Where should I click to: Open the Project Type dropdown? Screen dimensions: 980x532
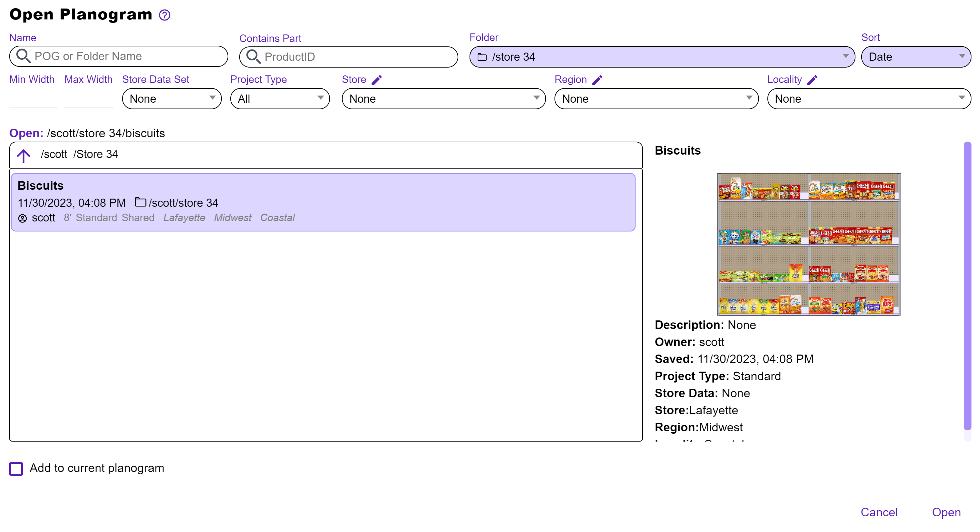tap(279, 99)
